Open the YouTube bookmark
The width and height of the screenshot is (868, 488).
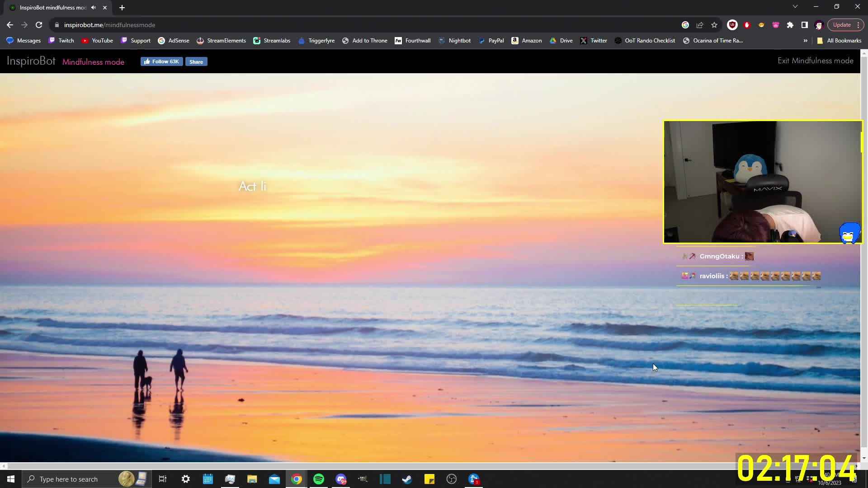click(x=97, y=41)
